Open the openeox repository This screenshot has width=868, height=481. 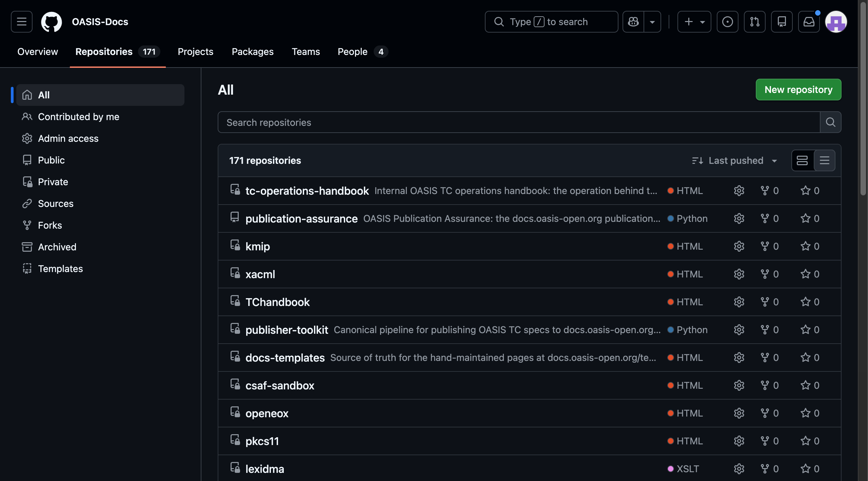point(267,413)
